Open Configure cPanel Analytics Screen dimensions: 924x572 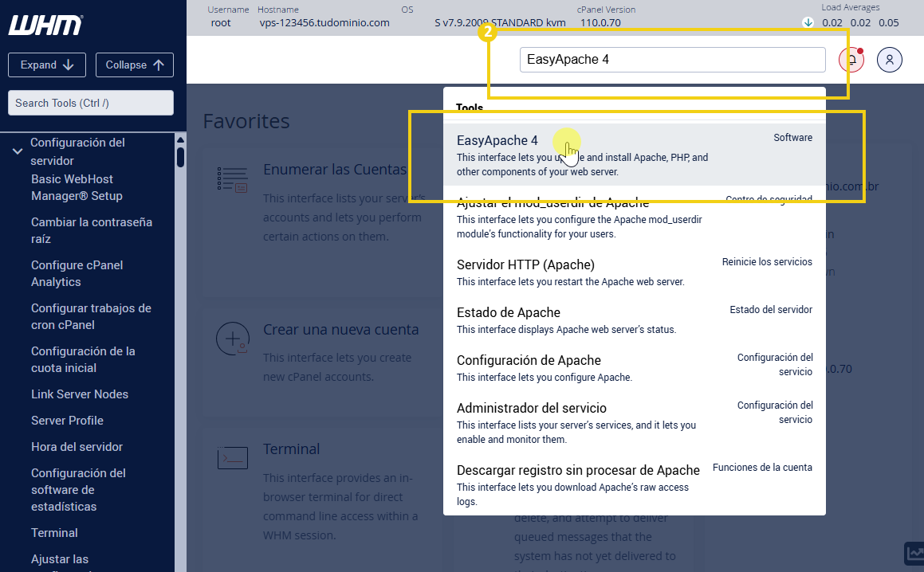77,273
